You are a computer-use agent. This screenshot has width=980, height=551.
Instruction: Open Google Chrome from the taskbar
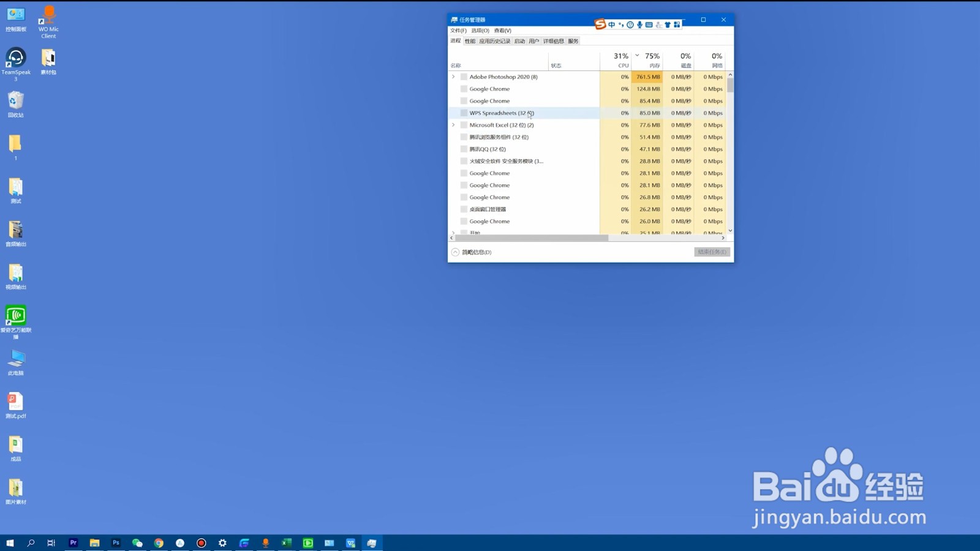tap(159, 542)
